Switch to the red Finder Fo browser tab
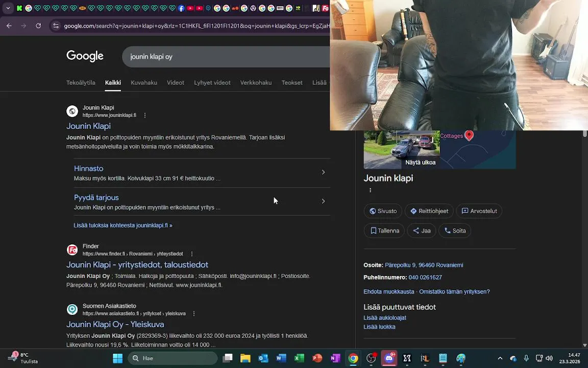588x368 pixels. 325,8
